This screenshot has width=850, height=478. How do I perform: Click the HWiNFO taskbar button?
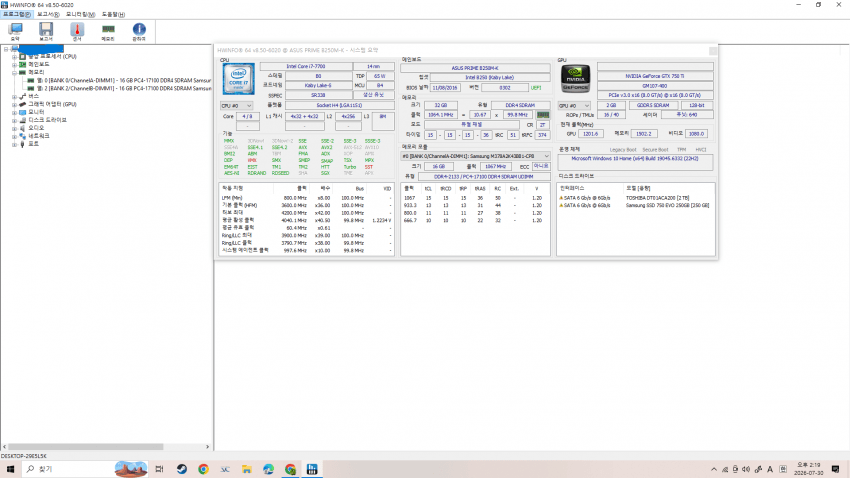click(x=312, y=469)
